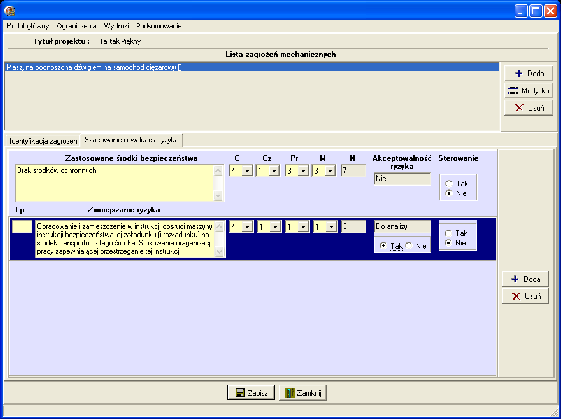Click the Modyfikuj icon beside hazards list

click(513, 91)
